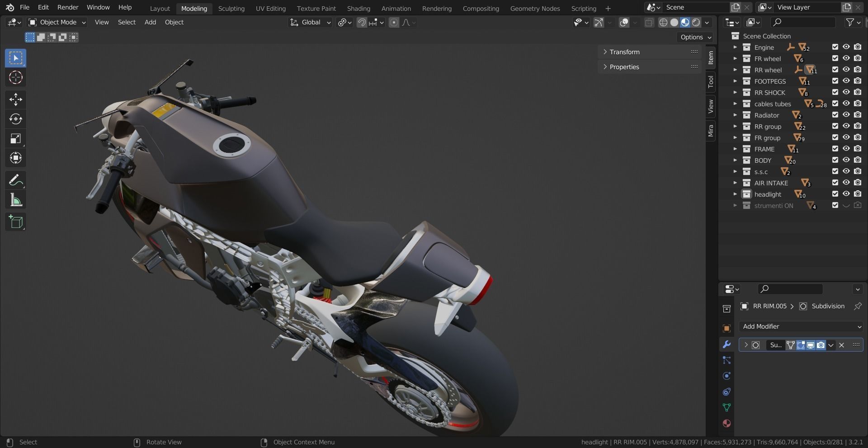The height and width of the screenshot is (448, 868).
Task: Expand the Properties panel in sidebar
Action: pos(650,67)
